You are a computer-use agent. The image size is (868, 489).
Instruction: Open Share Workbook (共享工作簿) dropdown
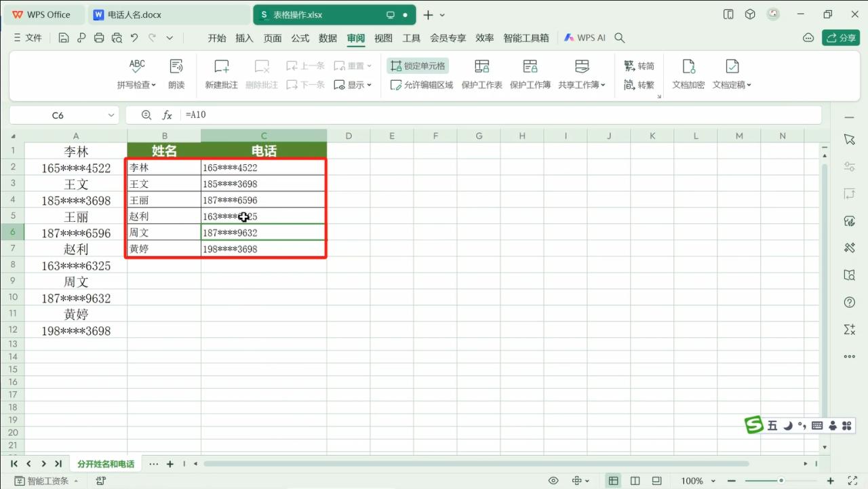pos(582,75)
